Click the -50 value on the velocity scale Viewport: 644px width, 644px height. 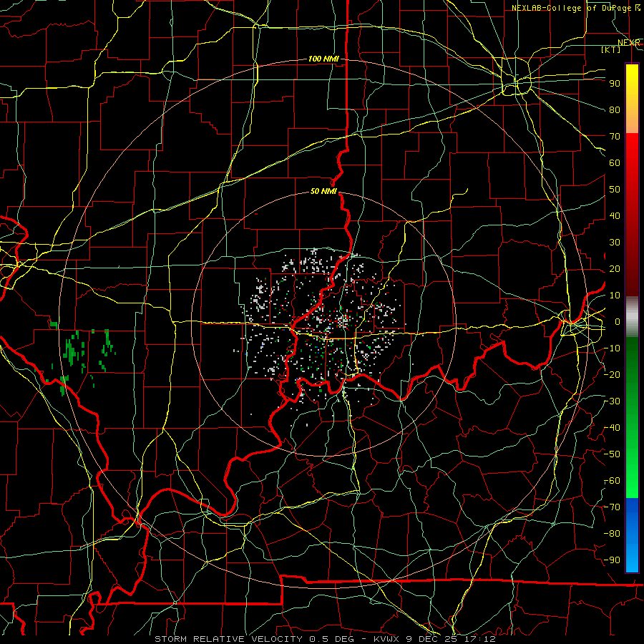(x=613, y=454)
